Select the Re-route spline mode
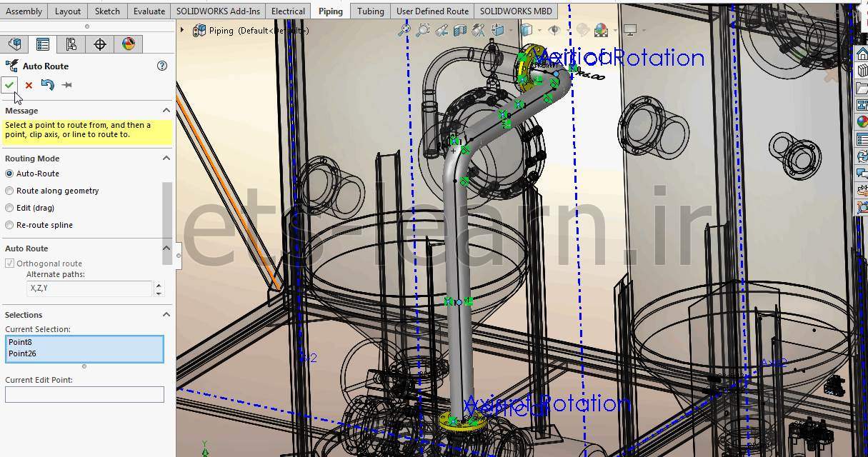This screenshot has width=868, height=457. (9, 225)
